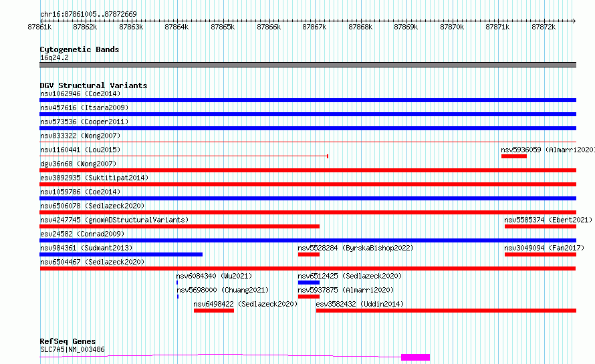
Task: Click the short red bar under nsv5937875
Action: [x=309, y=297]
